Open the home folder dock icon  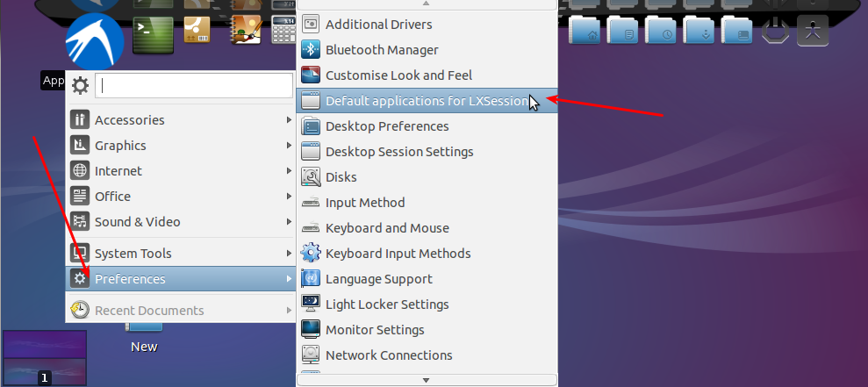(x=585, y=31)
